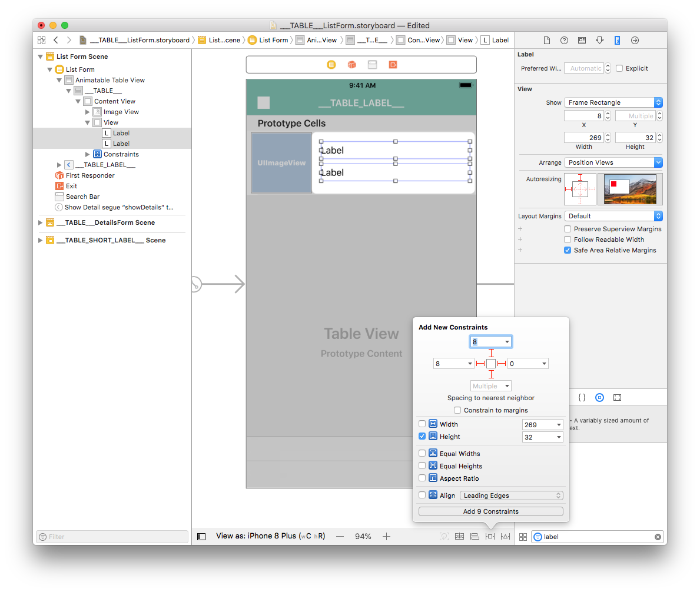Open the Align Leading Edges dropdown
Image resolution: width=700 pixels, height=592 pixels.
pyautogui.click(x=512, y=495)
